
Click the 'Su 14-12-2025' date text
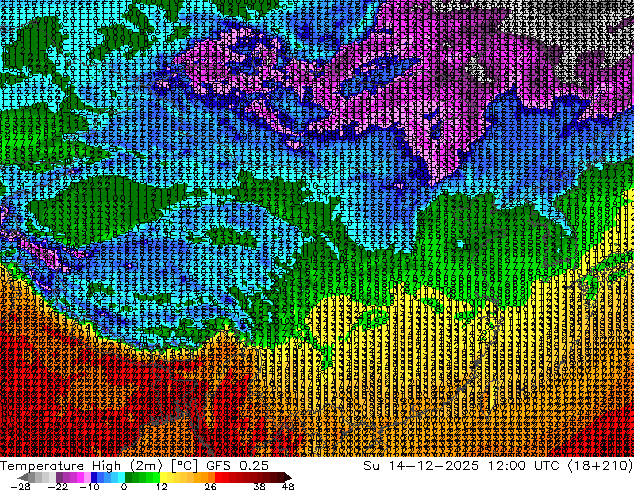[x=421, y=466]
